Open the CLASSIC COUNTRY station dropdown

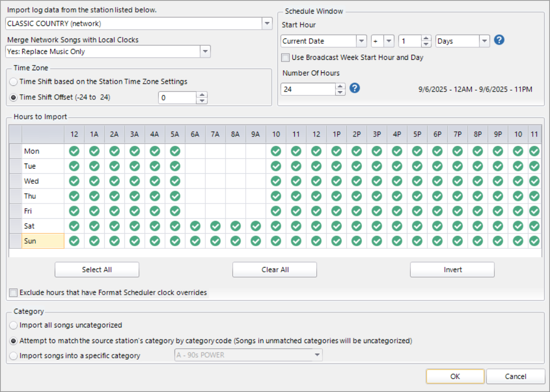coord(267,23)
